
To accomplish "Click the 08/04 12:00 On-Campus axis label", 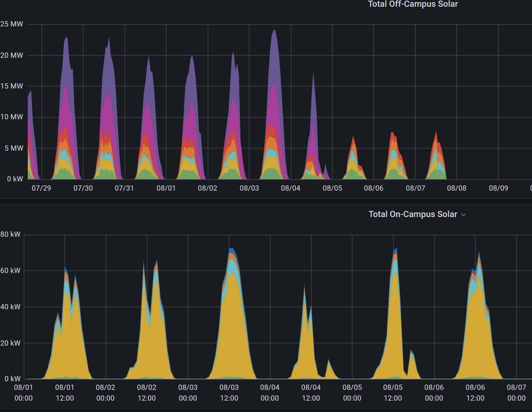I will click(311, 393).
